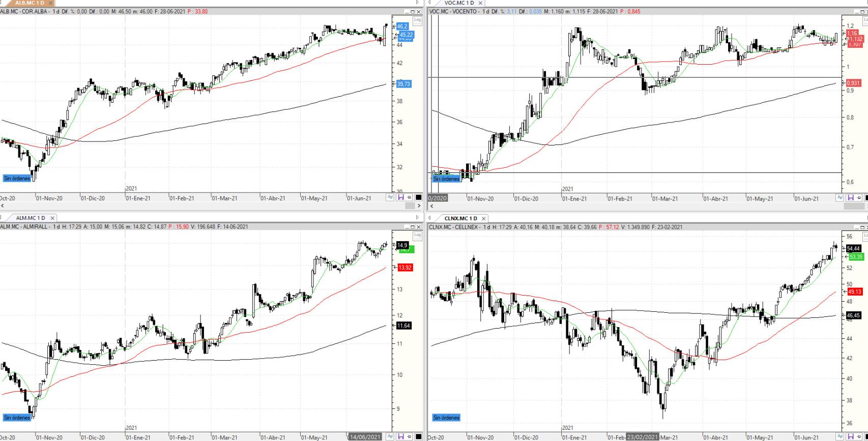Click the pin icon under the ALB.MC chart
This screenshot has height=441, width=868.
tap(410, 197)
